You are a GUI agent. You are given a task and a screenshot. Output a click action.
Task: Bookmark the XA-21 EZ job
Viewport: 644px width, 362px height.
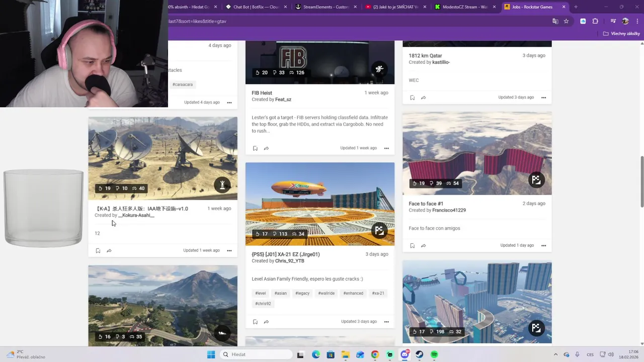[x=255, y=322]
